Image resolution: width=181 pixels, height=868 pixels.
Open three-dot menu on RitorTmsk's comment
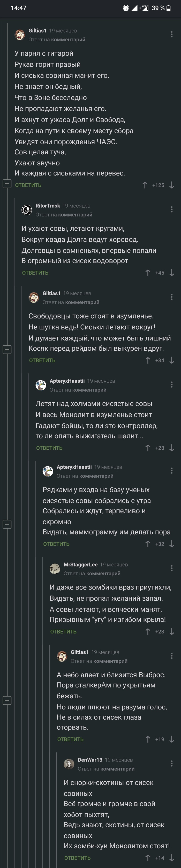(172, 210)
